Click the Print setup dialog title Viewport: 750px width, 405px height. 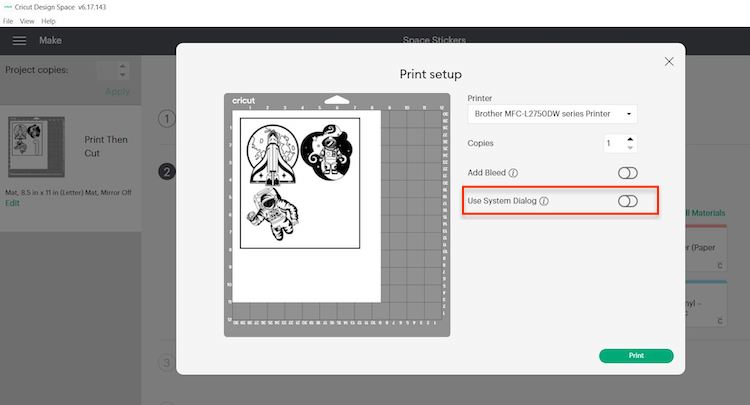click(430, 75)
